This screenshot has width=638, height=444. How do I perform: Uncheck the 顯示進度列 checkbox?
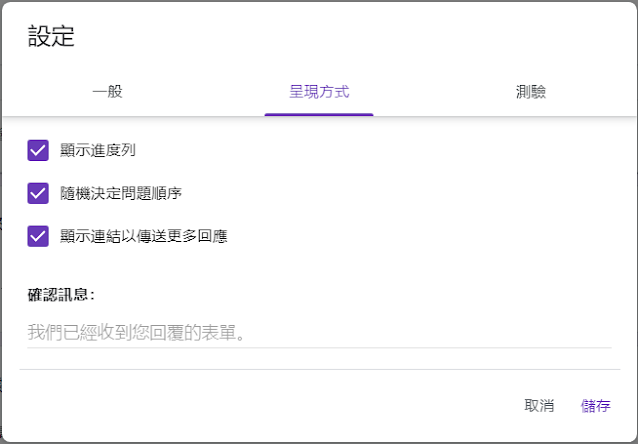coord(38,150)
